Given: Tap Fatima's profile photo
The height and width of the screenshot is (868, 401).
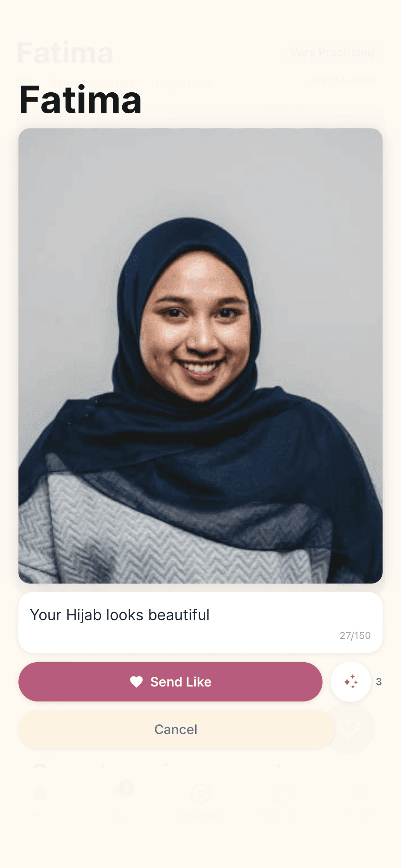Looking at the screenshot, I should point(200,356).
